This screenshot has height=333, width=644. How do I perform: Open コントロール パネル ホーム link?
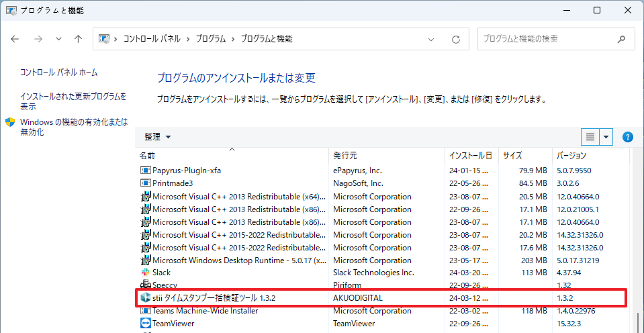(x=58, y=73)
